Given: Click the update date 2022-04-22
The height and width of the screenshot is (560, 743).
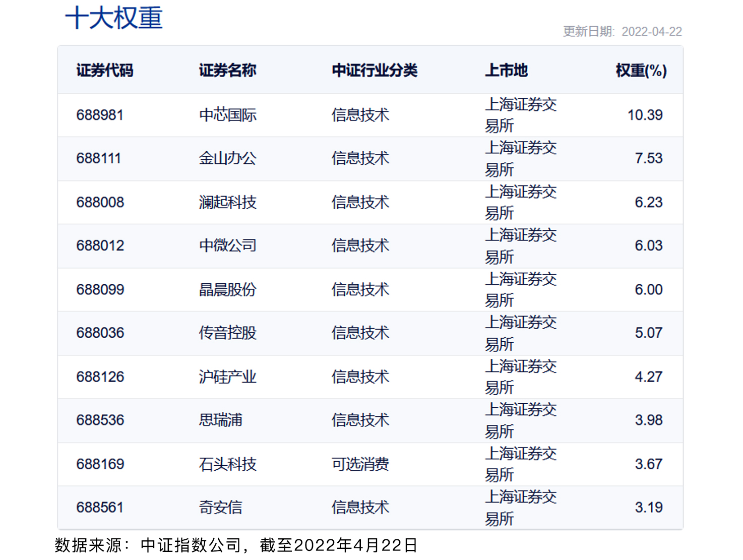Looking at the screenshot, I should (x=651, y=32).
